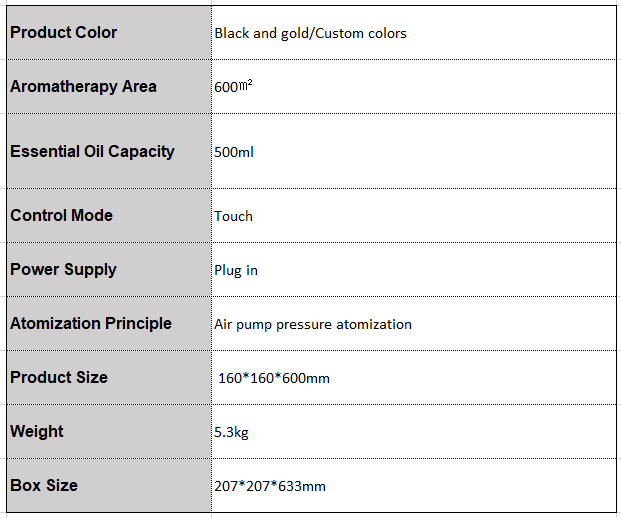Viewport: 621px width, 518px height.
Task: Click the Control Mode label cell
Action: coord(109,215)
